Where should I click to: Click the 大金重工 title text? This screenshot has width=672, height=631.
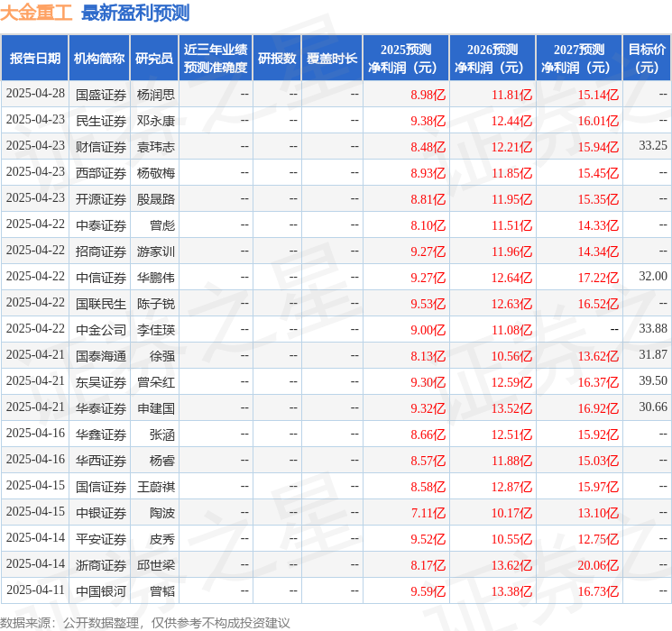tap(36, 13)
